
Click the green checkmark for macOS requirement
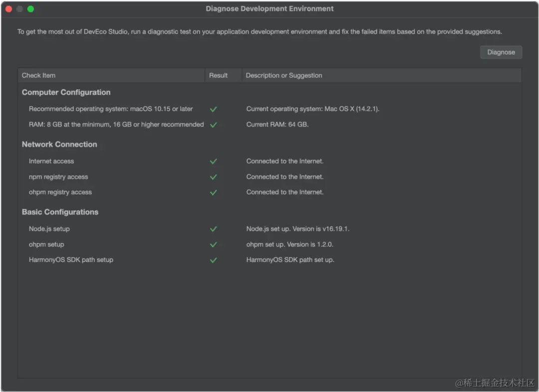click(x=214, y=109)
